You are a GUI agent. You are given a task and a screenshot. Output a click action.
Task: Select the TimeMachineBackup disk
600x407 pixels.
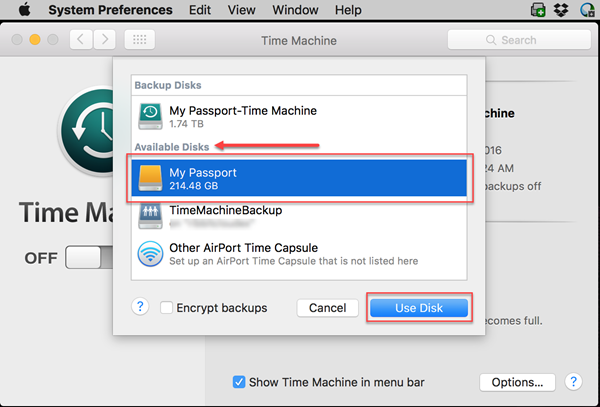pos(299,216)
